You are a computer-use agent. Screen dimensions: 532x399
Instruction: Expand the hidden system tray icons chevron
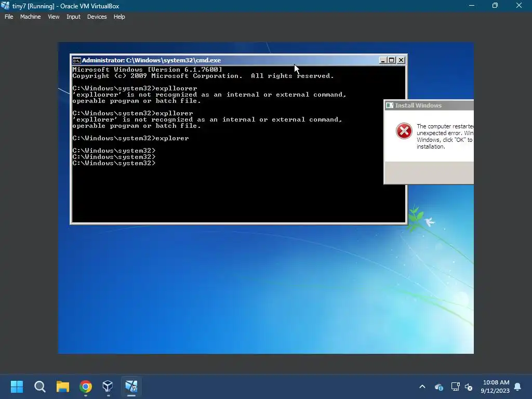[422, 387]
